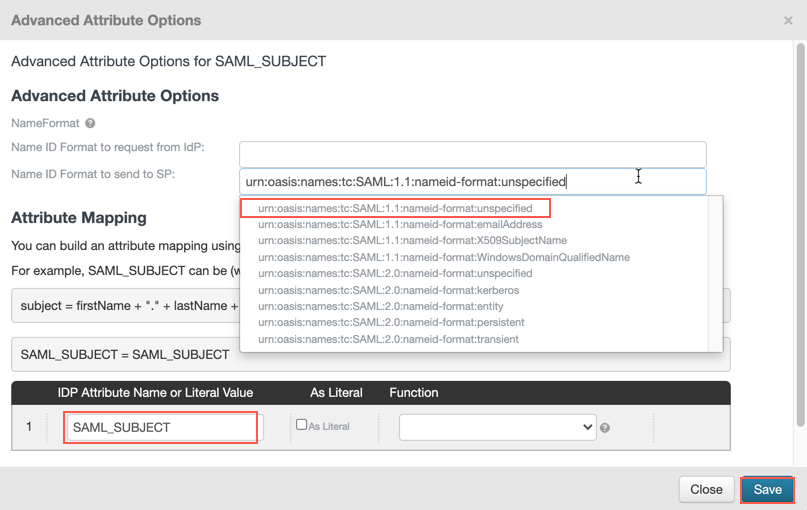807x510 pixels.
Task: Pick the entity nameid-format option
Action: click(x=380, y=306)
